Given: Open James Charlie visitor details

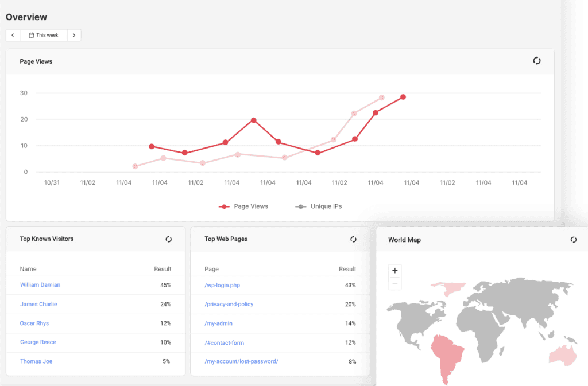Looking at the screenshot, I should 38,304.
